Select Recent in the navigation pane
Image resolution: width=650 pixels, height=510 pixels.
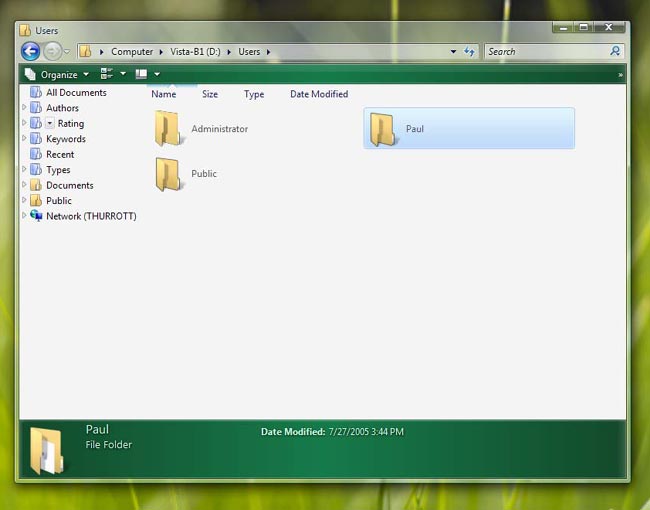[x=59, y=155]
